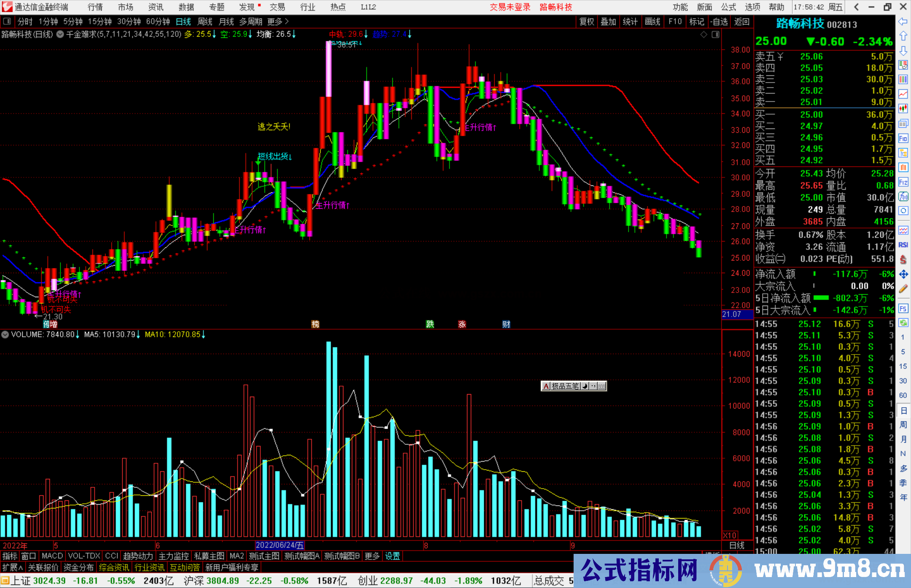Open the N custom period option in sidebar

pos(903,454)
